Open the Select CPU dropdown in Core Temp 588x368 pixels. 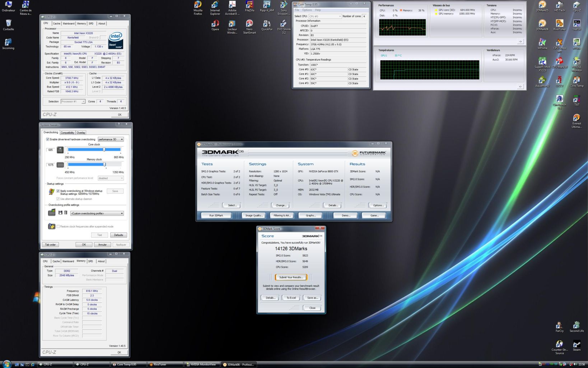click(325, 16)
